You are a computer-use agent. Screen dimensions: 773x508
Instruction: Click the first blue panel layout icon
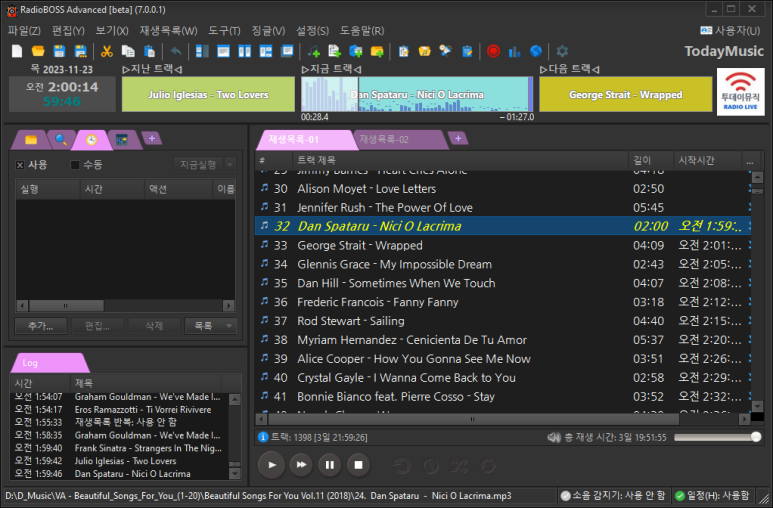(x=202, y=51)
